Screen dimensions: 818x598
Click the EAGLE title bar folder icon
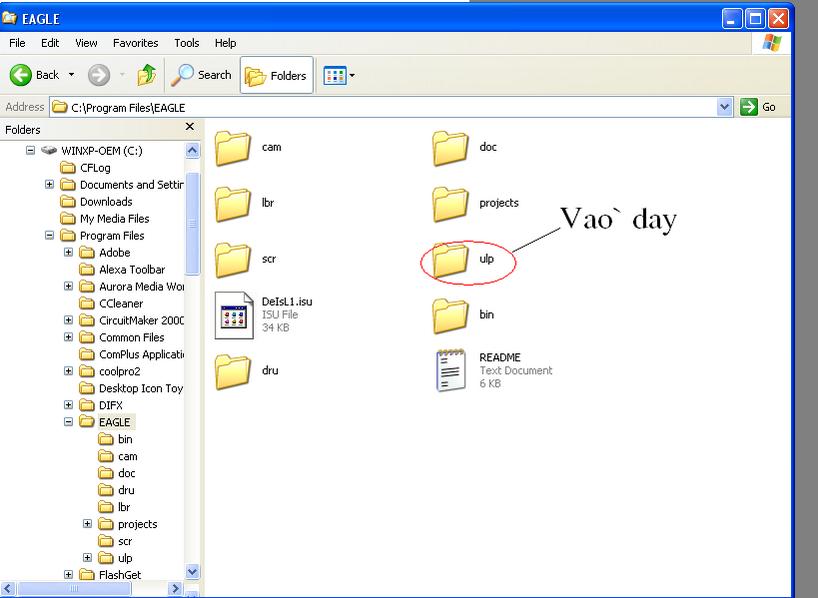click(x=9, y=18)
